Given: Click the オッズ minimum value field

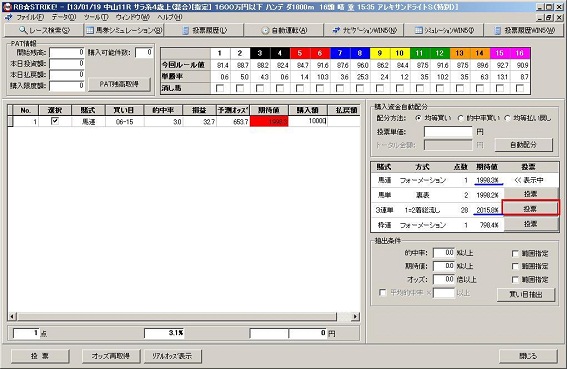Looking at the screenshot, I should tap(444, 279).
